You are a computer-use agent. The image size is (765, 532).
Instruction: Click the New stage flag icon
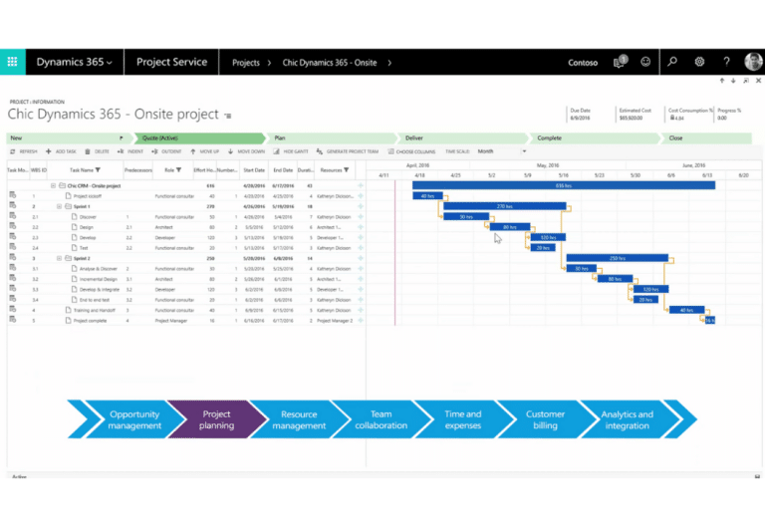tap(121, 138)
